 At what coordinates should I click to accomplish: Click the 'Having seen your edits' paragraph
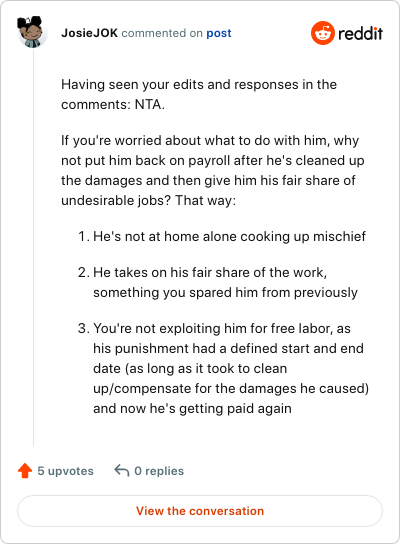pyautogui.click(x=199, y=94)
